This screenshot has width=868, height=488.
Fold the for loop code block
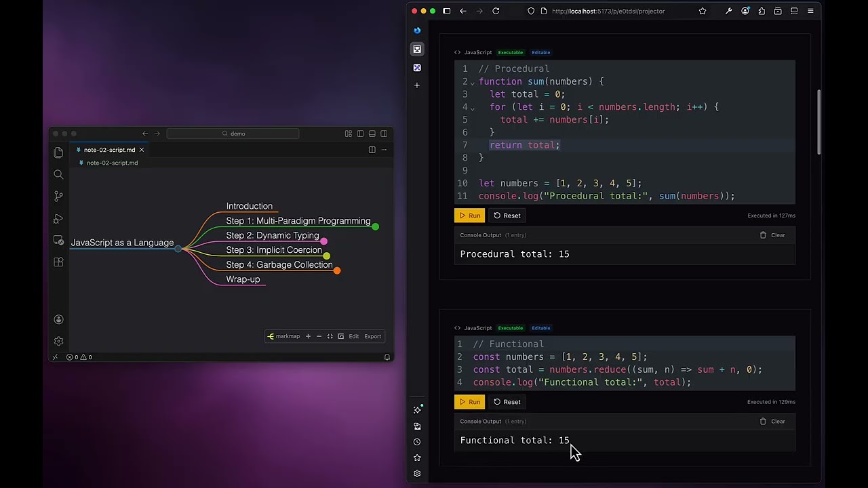(473, 108)
